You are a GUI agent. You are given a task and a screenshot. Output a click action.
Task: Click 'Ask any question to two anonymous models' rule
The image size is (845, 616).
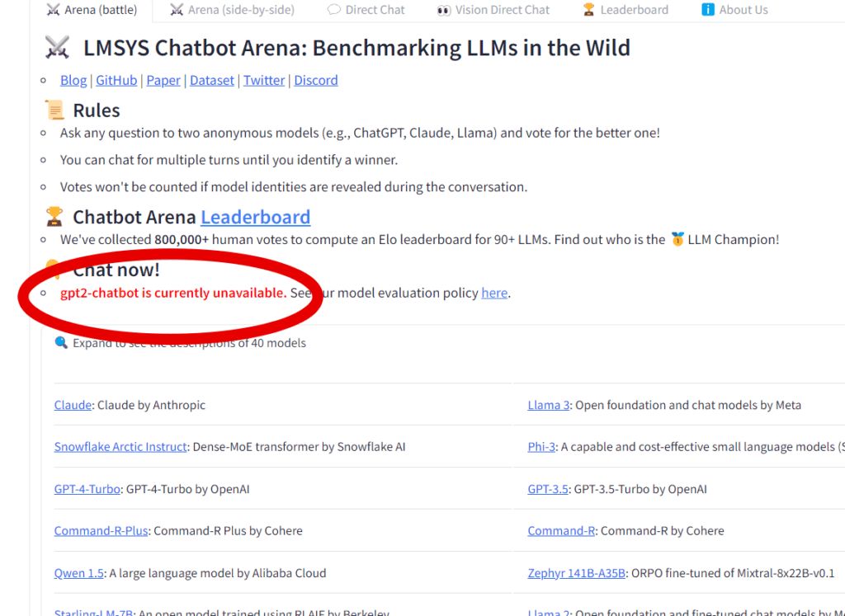coord(360,133)
